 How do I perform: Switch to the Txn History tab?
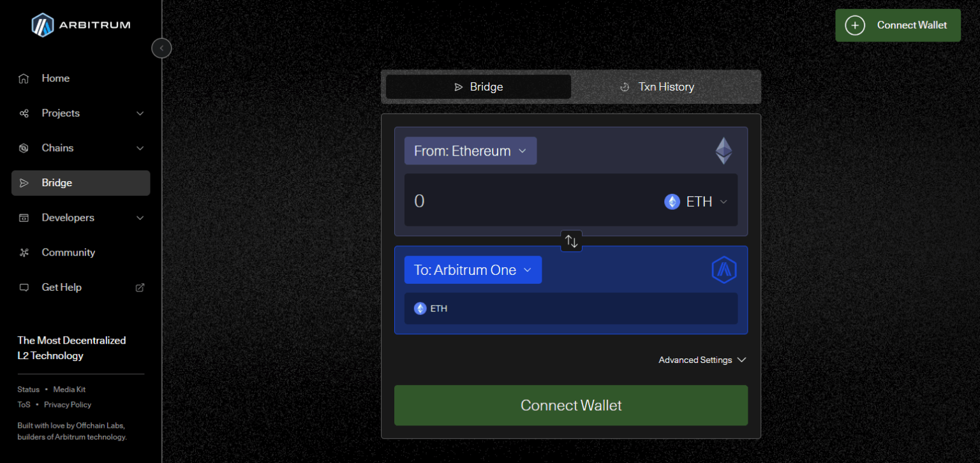657,86
